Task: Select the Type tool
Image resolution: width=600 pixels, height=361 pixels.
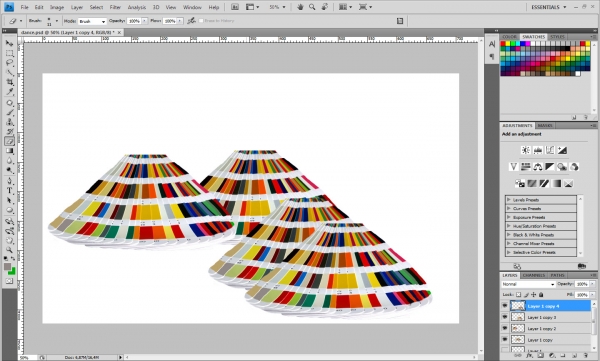Action: 9,191
